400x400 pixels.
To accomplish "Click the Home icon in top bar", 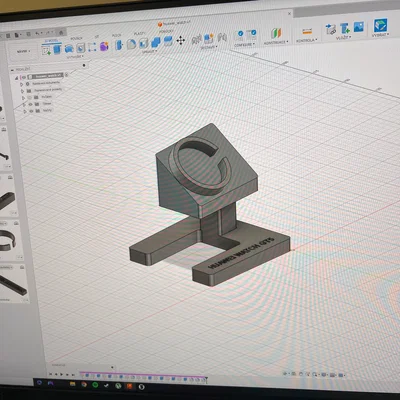I will pos(61,32).
